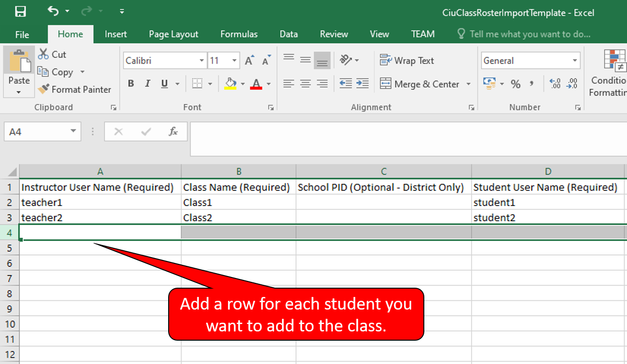Increase font size with the large A icon
627x364 pixels.
[249, 61]
